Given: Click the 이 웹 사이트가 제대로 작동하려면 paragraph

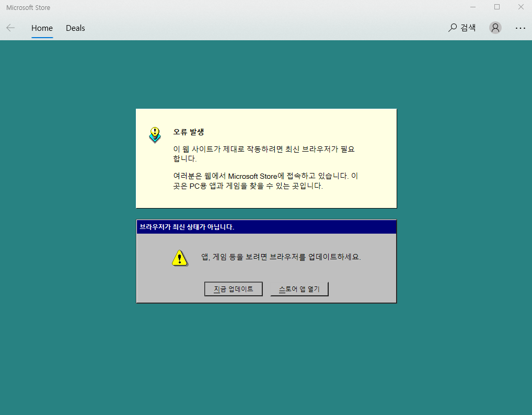Looking at the screenshot, I should (x=264, y=154).
